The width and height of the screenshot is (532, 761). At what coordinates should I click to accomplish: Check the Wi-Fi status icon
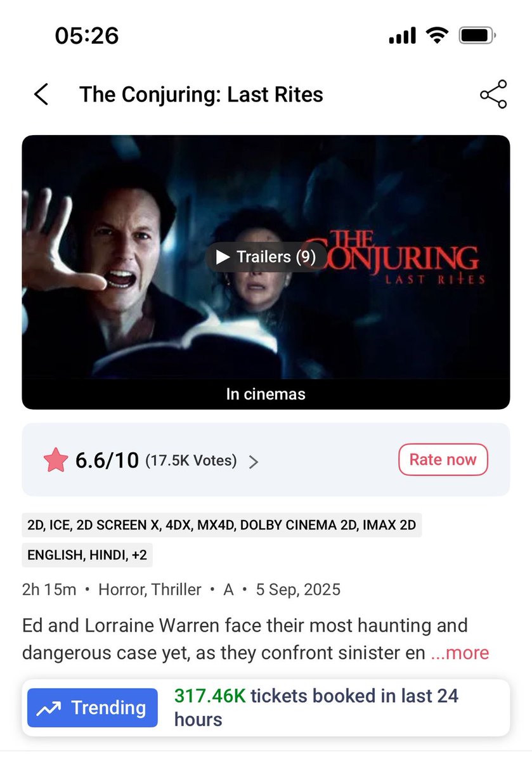tap(437, 36)
